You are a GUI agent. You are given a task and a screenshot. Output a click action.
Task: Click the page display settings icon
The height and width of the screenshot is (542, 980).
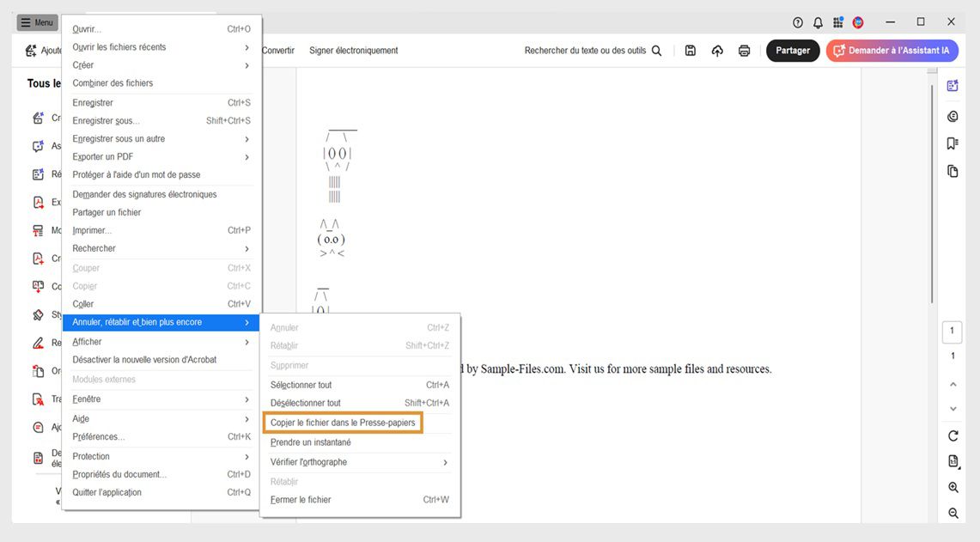(953, 461)
